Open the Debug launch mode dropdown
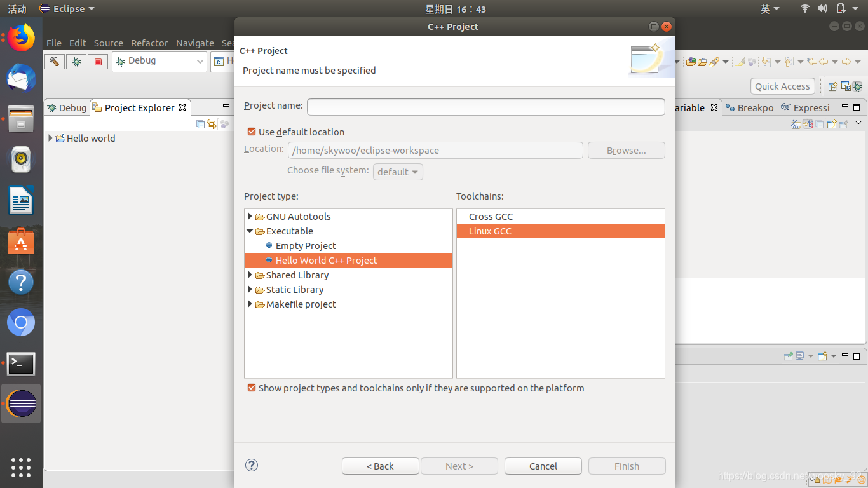Viewport: 868px width, 488px height. pyautogui.click(x=159, y=61)
